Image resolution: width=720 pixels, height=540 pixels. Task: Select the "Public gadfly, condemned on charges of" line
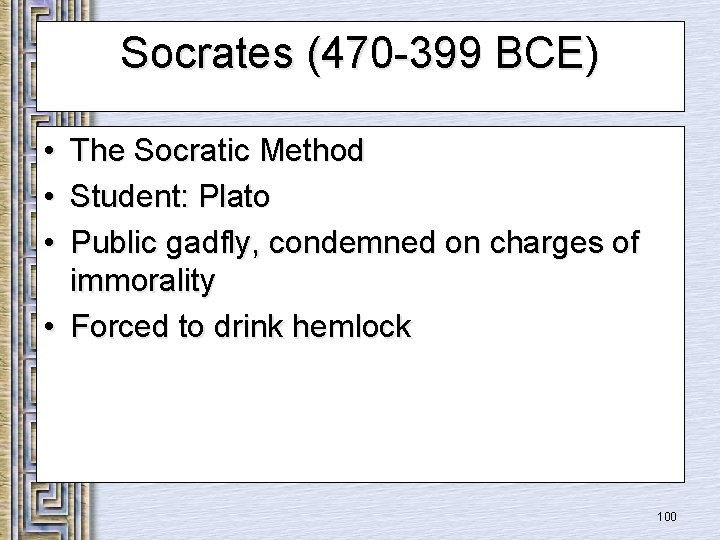(355, 243)
